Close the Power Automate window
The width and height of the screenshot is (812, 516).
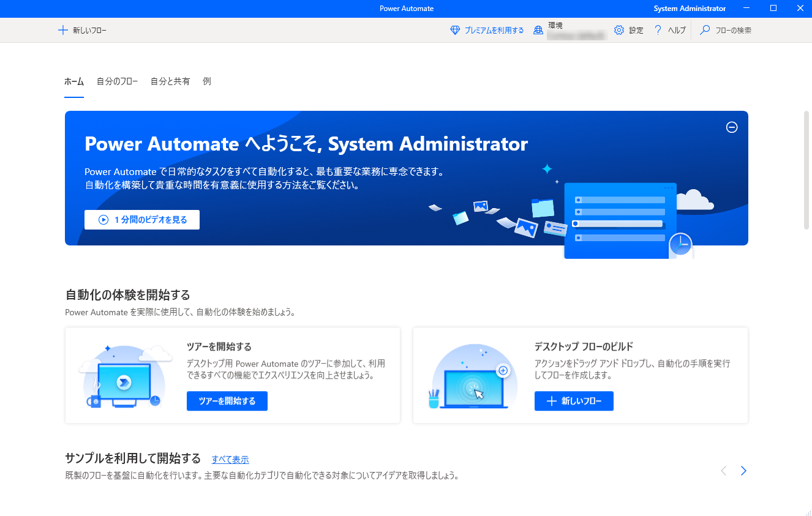tap(799, 9)
